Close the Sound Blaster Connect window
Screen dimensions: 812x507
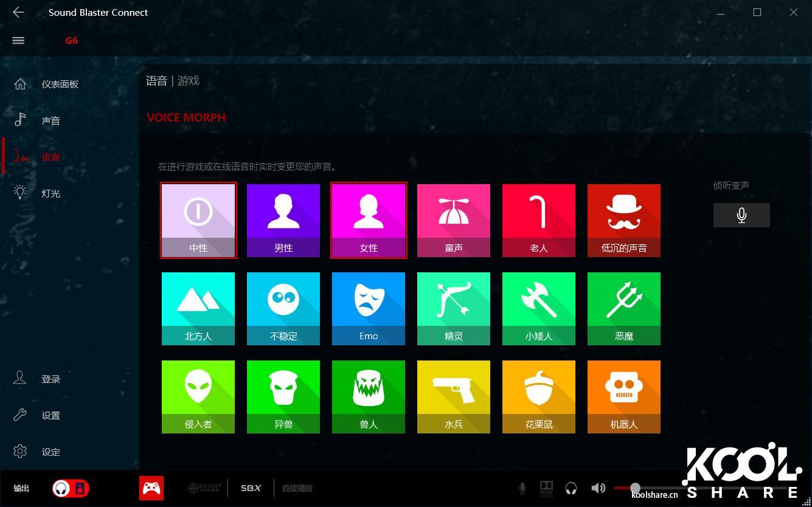794,12
